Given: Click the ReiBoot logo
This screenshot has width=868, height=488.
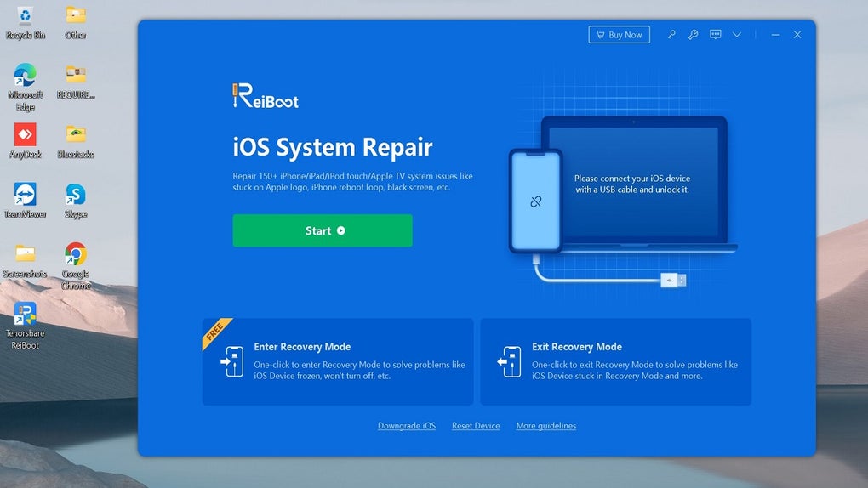Looking at the screenshot, I should click(x=266, y=96).
